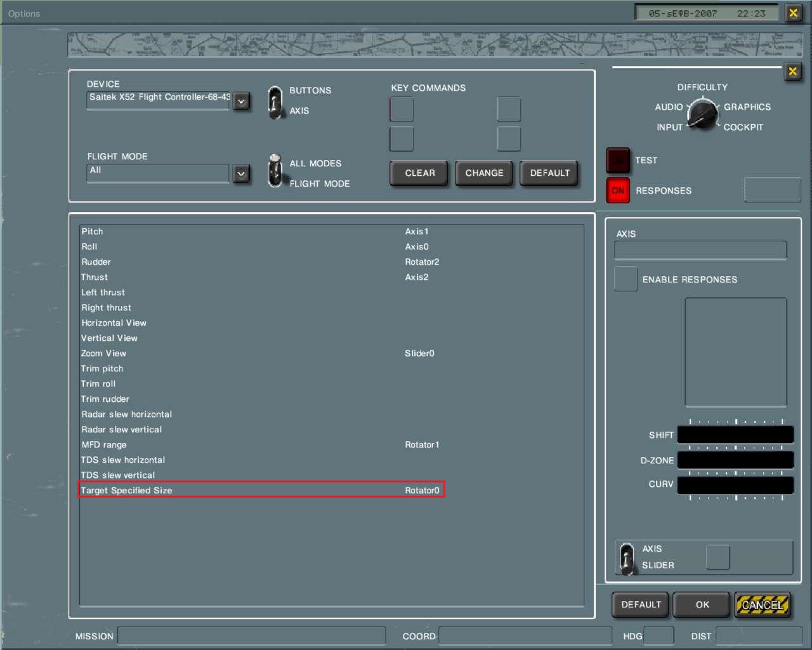
Task: Click the bottom-left key command box
Action: (402, 139)
